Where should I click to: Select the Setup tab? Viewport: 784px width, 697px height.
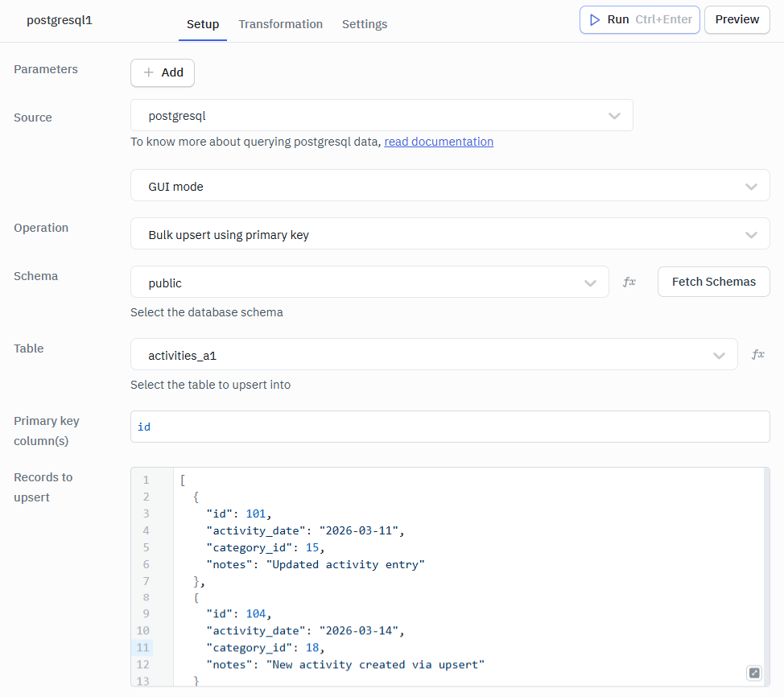(202, 24)
